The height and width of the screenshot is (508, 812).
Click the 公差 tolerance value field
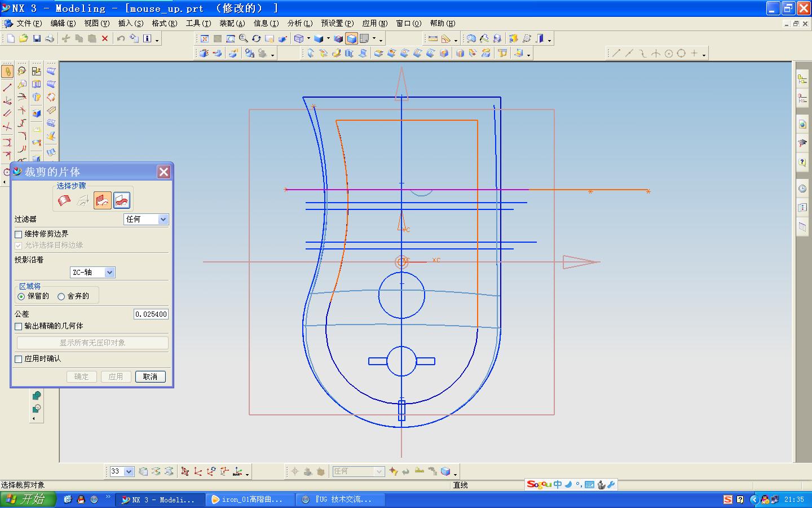[x=151, y=314]
